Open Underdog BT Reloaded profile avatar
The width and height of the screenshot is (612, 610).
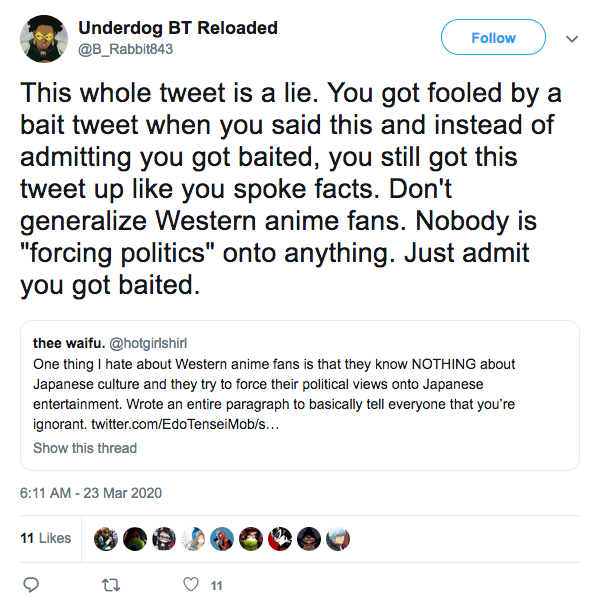[x=44, y=39]
